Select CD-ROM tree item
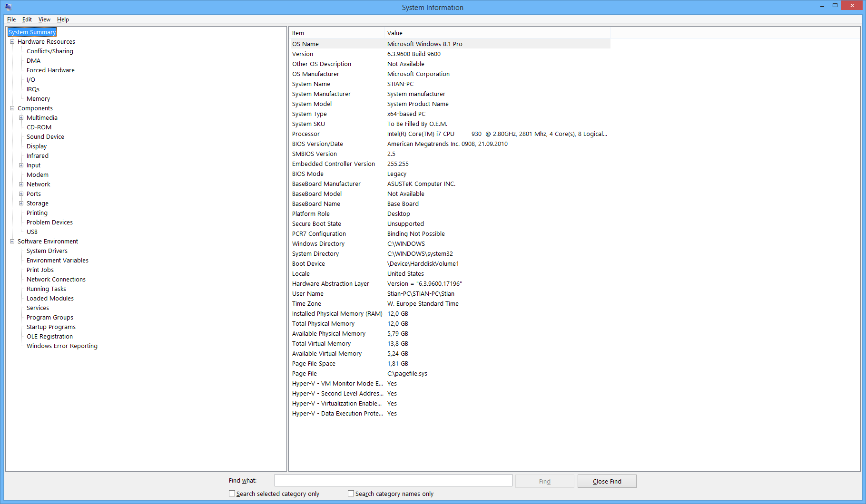 click(39, 127)
